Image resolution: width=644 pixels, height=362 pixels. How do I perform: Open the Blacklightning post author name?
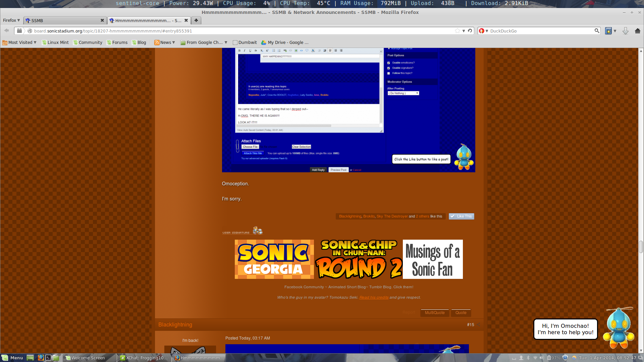coord(175,325)
